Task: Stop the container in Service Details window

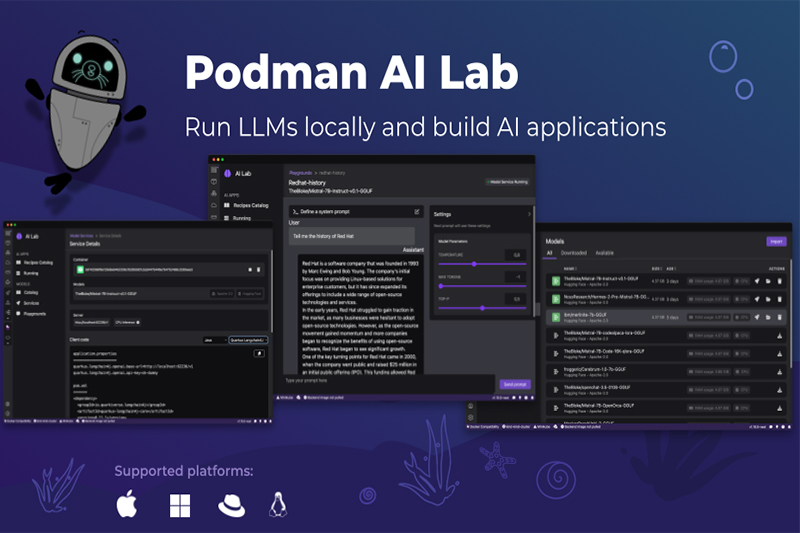Action: pyautogui.click(x=250, y=269)
